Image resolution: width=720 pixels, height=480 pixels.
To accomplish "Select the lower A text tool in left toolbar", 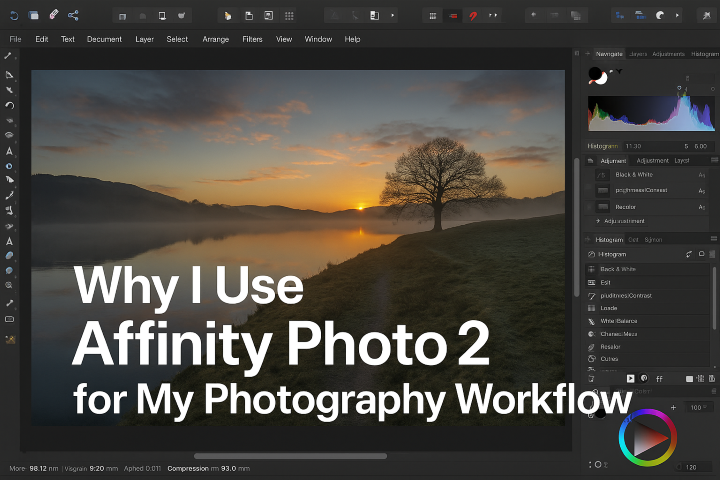I will 9,241.
